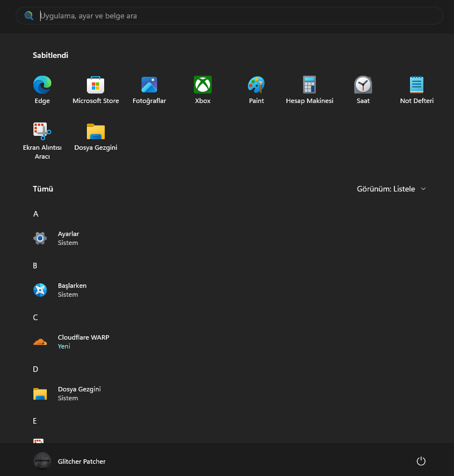This screenshot has width=454, height=476.
Task: Open Dosya Gezgini from the Sabitlendi section
Action: pyautogui.click(x=96, y=136)
